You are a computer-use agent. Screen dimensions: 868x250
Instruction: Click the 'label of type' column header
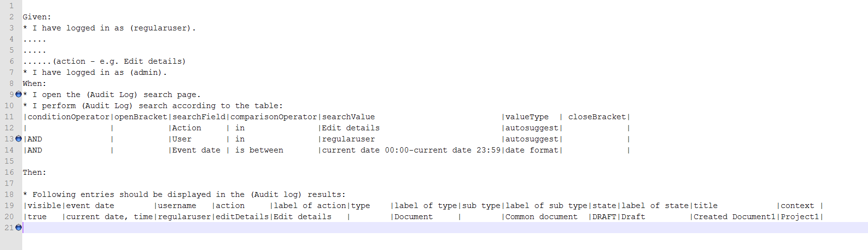(x=426, y=206)
